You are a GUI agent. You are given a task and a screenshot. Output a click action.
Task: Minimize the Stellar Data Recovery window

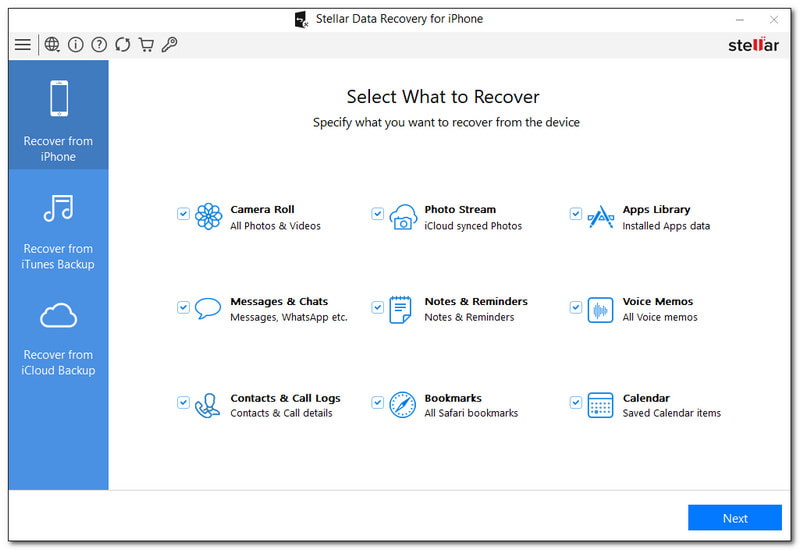click(x=740, y=20)
